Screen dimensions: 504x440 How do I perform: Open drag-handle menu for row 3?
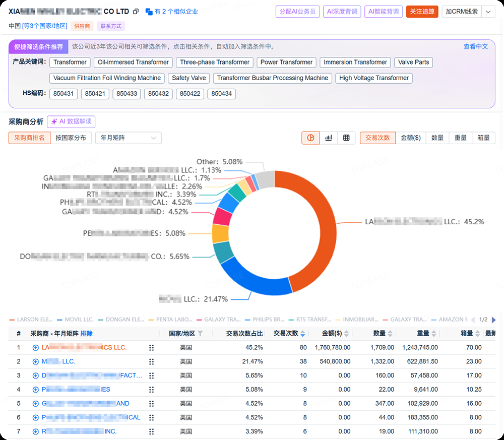click(x=151, y=375)
